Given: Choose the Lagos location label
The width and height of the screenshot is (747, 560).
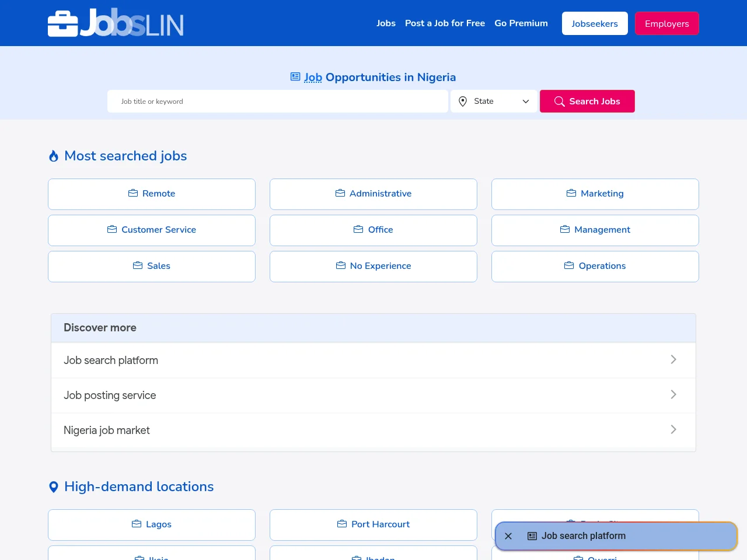Looking at the screenshot, I should tap(159, 524).
